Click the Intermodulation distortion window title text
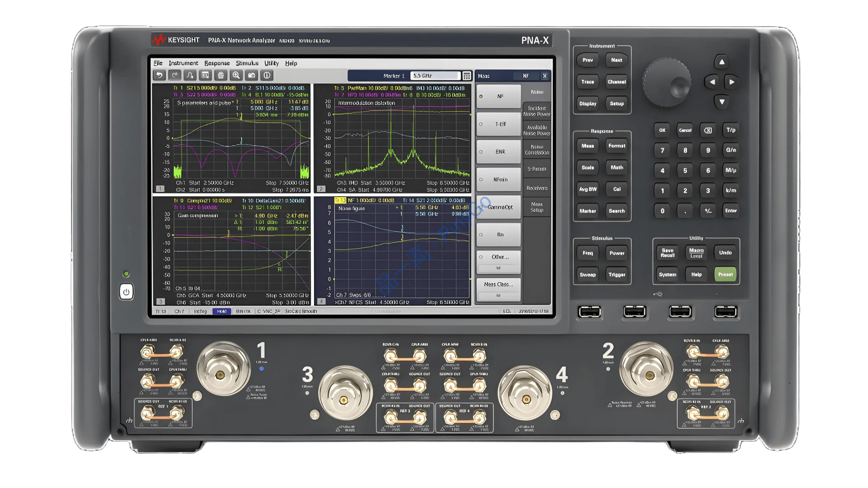 point(366,103)
